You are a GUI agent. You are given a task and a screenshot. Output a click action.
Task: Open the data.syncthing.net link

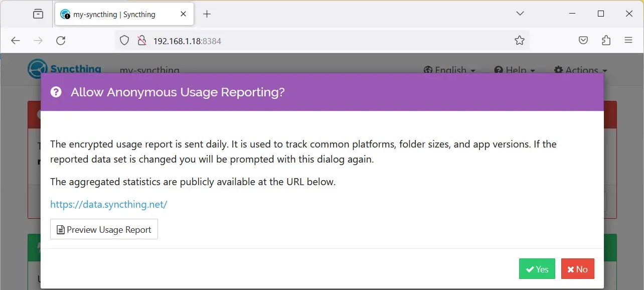[x=108, y=204]
